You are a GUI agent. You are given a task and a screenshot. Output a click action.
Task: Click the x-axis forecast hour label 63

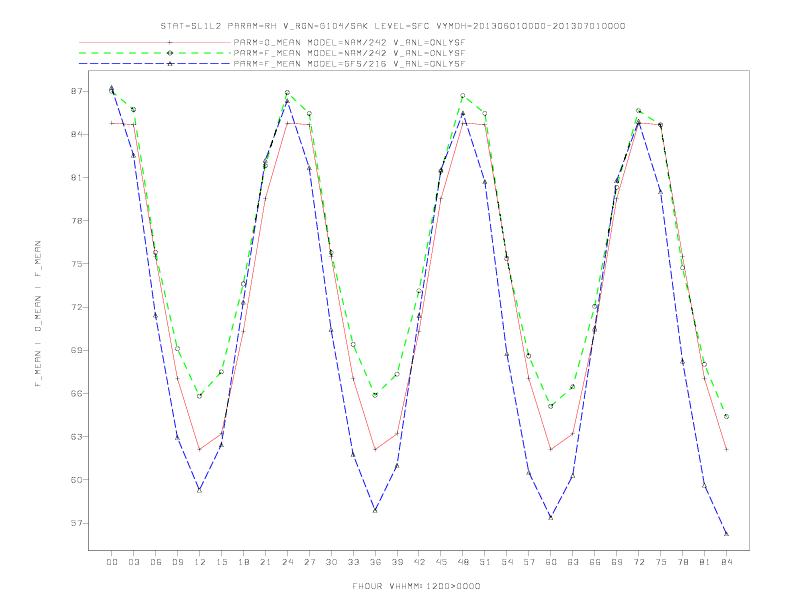[x=573, y=562]
